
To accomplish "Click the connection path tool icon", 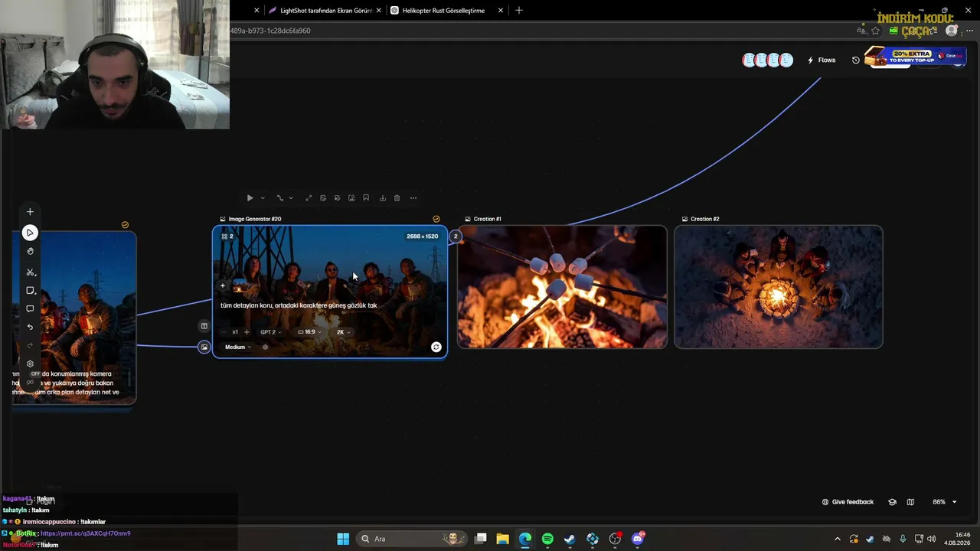I will (x=279, y=198).
